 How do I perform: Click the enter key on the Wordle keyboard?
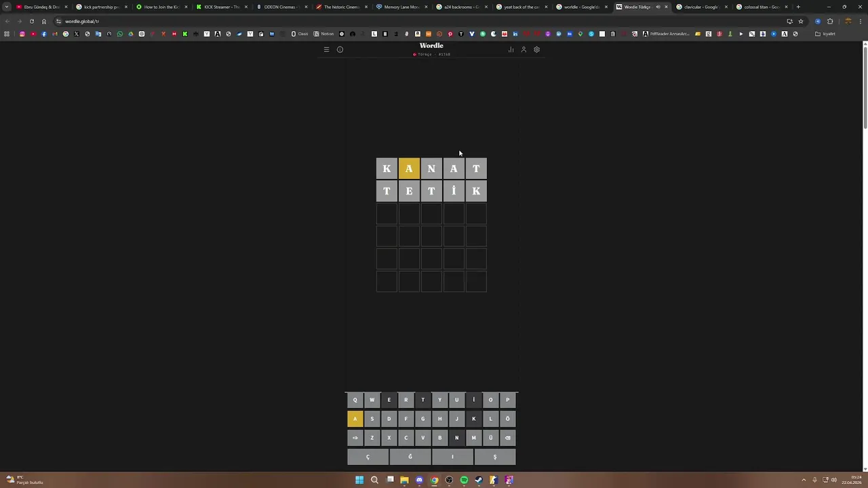(355, 438)
